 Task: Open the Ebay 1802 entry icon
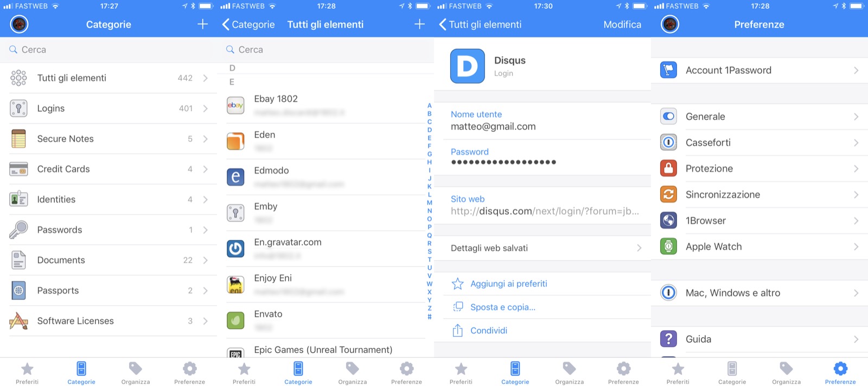235,105
